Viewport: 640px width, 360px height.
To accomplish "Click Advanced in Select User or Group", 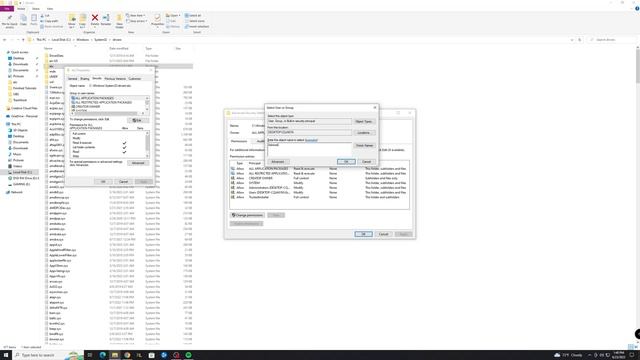I will point(278,162).
